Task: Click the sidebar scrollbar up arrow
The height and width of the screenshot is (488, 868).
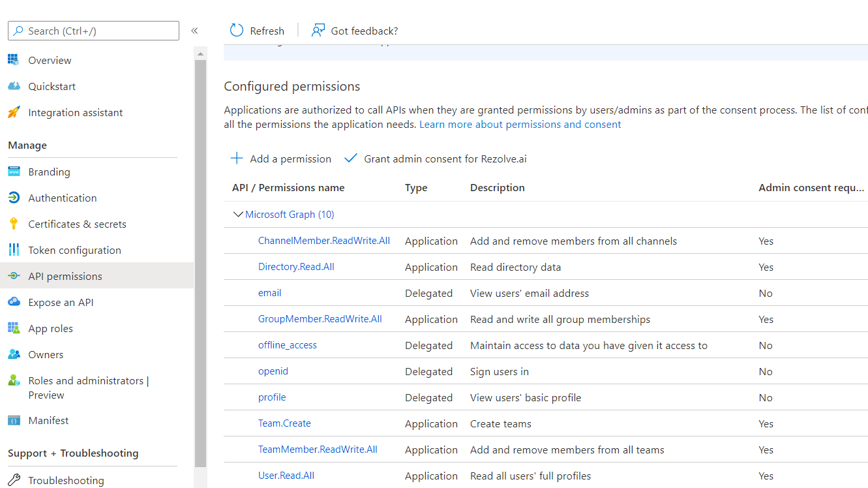Action: (x=200, y=53)
